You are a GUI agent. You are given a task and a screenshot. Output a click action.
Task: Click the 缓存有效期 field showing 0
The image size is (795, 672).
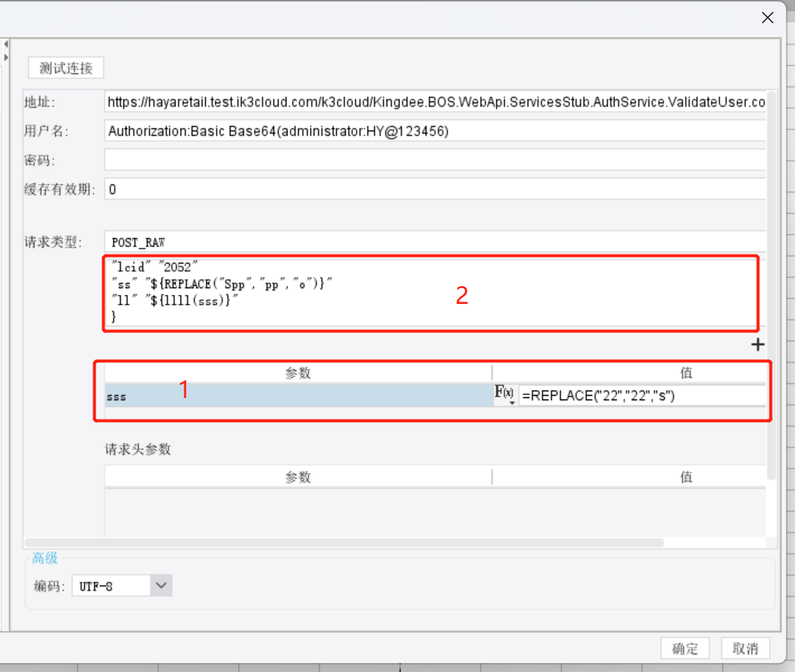coord(435,189)
